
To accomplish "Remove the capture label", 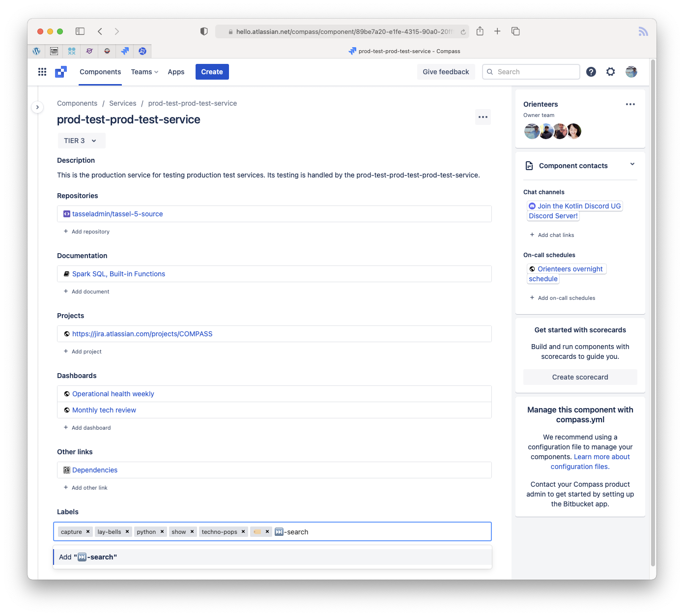I will tap(88, 531).
